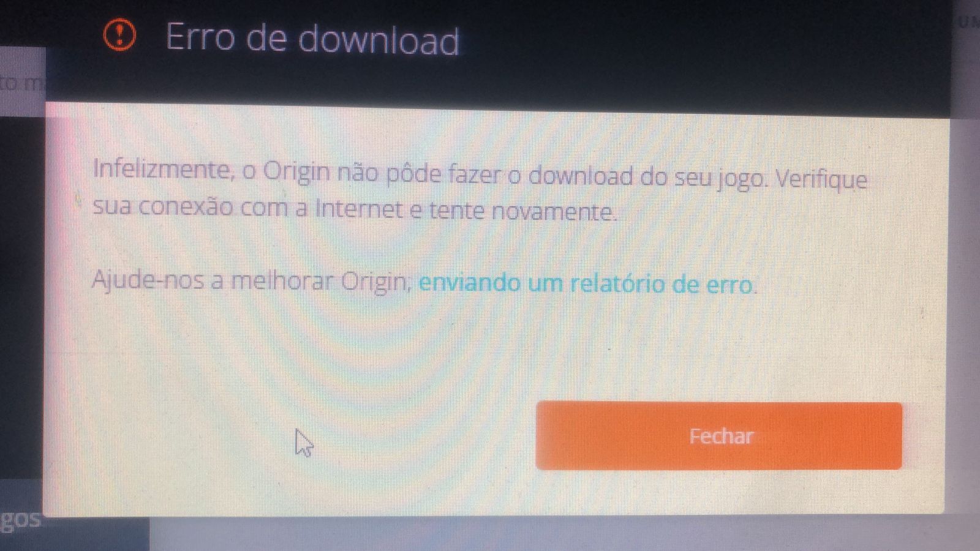
Task: Open the partially hidden 'gos' sidebar item
Action: (20, 520)
